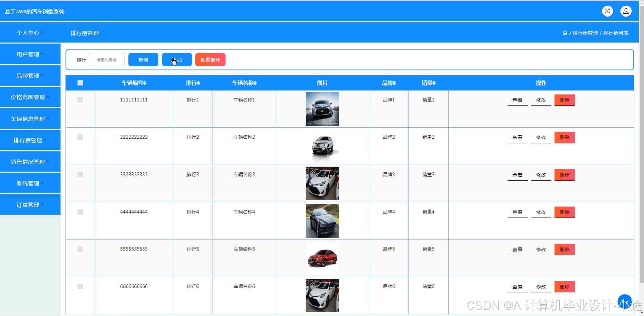Click 查看 for row 排行6
The width and height of the screenshot is (644, 316).
pos(517,287)
